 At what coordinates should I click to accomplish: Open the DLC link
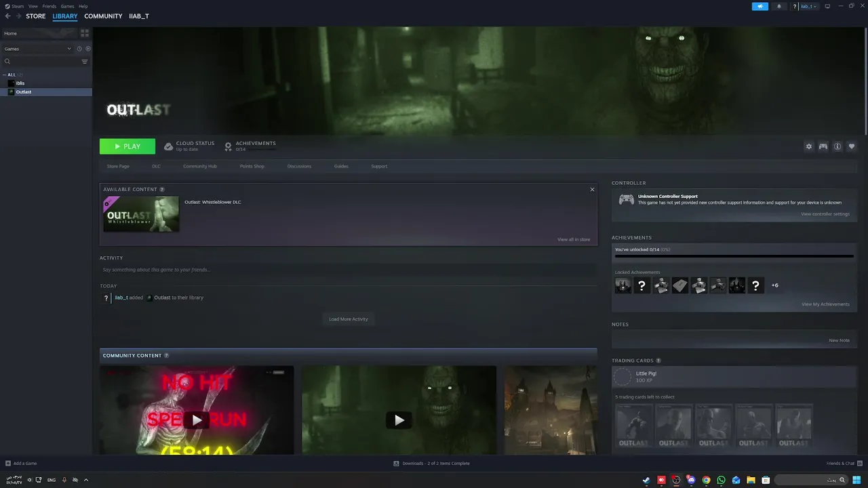click(156, 166)
